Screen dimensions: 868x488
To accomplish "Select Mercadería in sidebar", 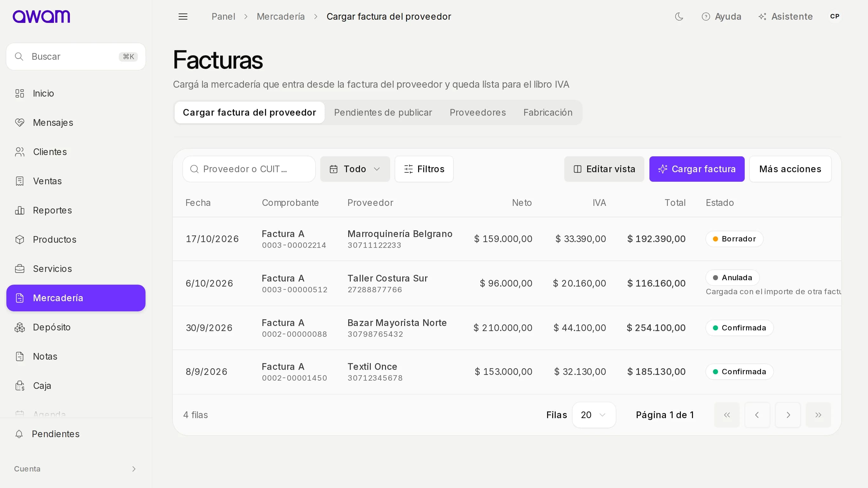I will tap(76, 298).
